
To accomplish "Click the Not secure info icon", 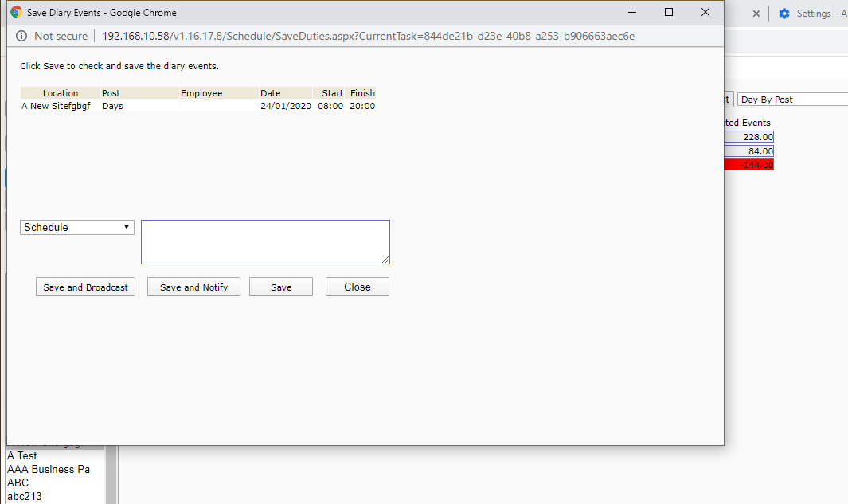I will point(21,36).
